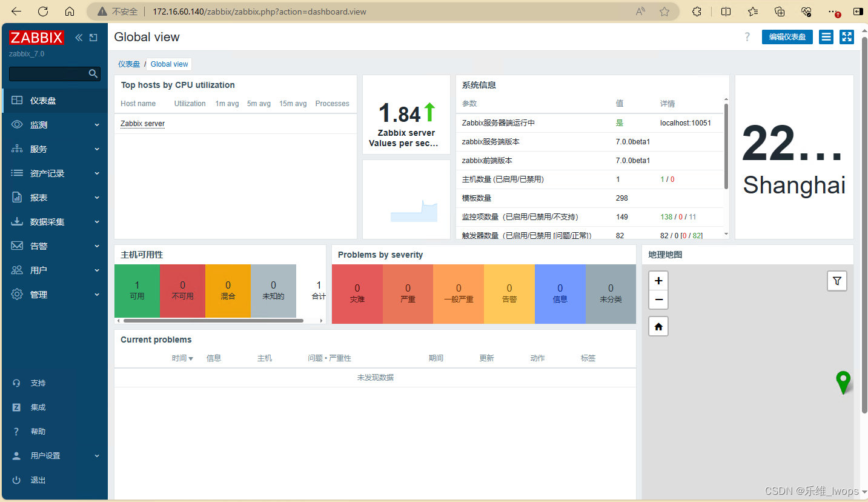Click the 信息 information severity tile
The height and width of the screenshot is (502, 868).
pos(560,293)
